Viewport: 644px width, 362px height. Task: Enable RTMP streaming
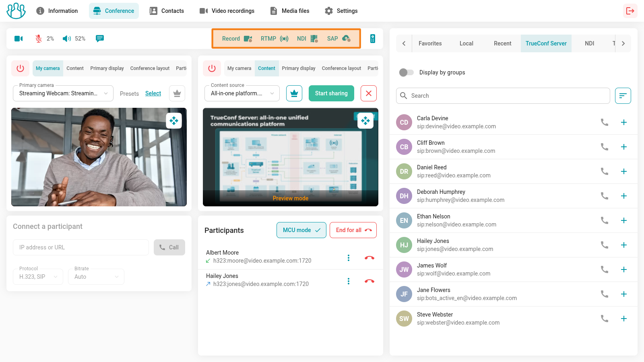coord(275,39)
